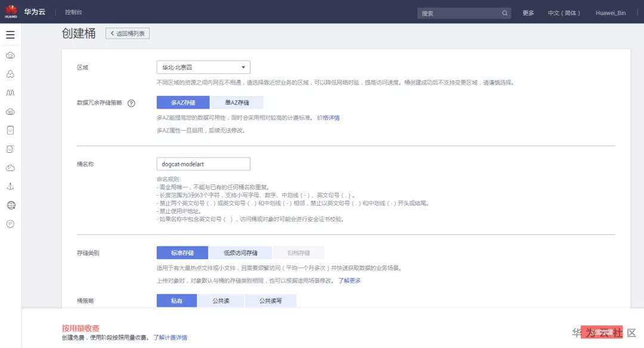The height and width of the screenshot is (348, 644).
Task: Click the circled P sidebar icon
Action: [x=10, y=224]
